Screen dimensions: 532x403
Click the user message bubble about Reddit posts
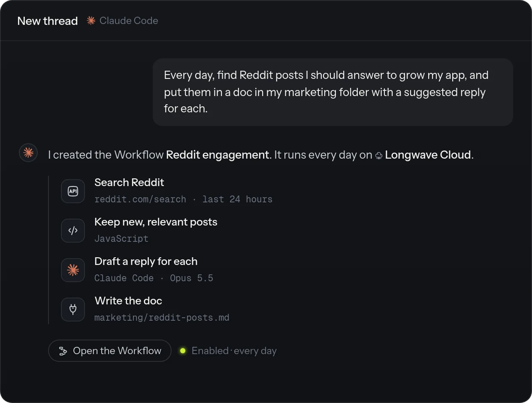click(x=333, y=92)
